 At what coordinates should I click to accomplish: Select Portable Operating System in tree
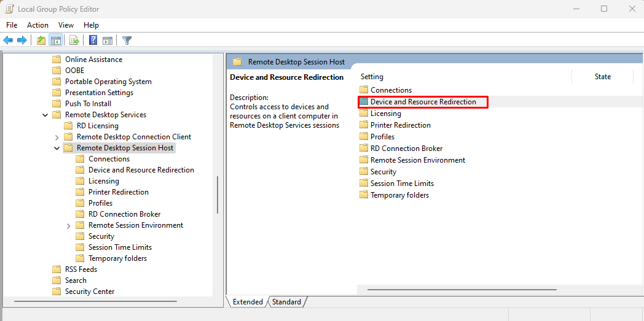[x=108, y=82]
